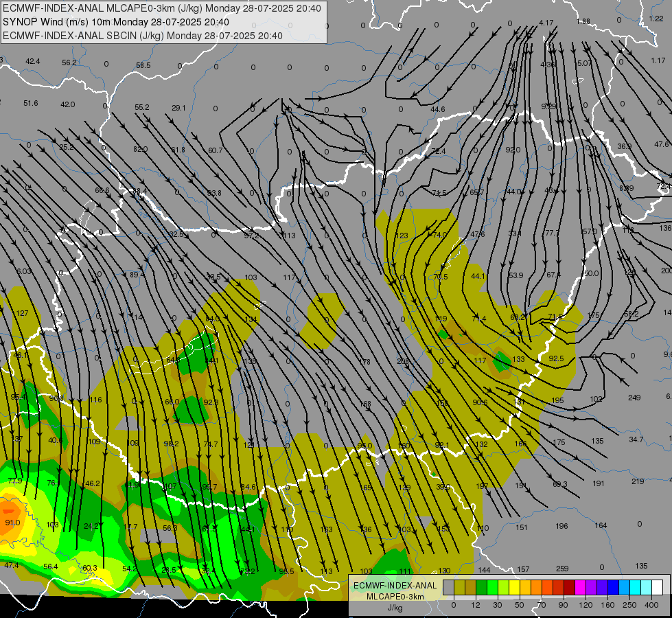Click the 29.1 map value
The height and width of the screenshot is (618, 672).
tap(178, 108)
